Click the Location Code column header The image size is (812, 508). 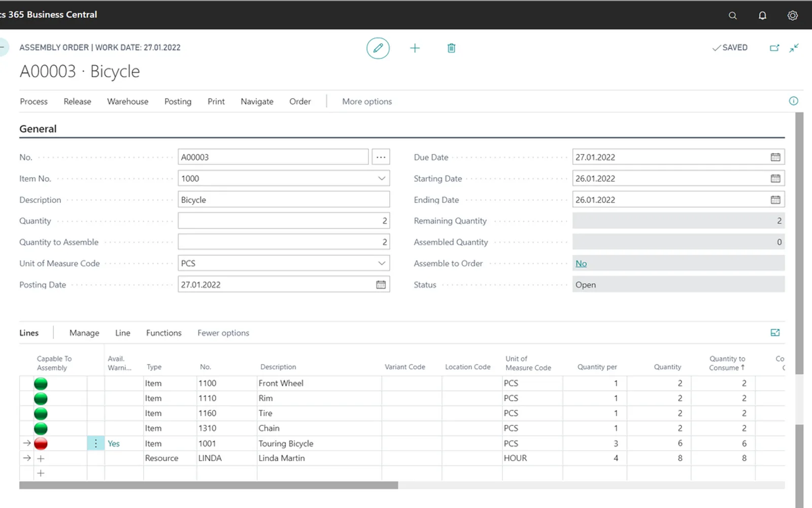click(467, 367)
